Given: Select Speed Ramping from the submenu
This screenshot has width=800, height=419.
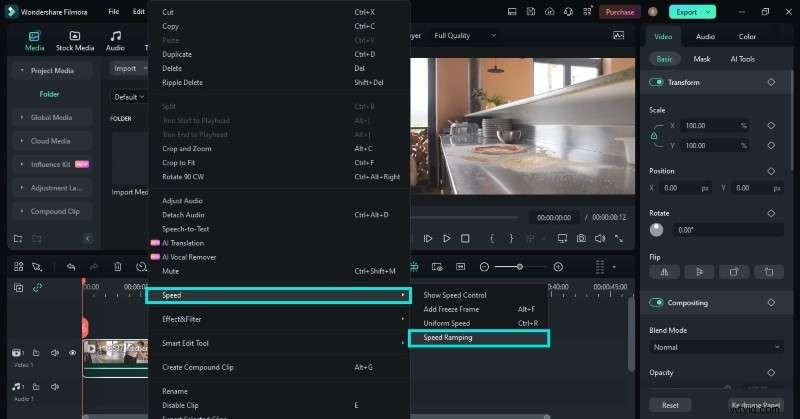Looking at the screenshot, I should (x=479, y=338).
